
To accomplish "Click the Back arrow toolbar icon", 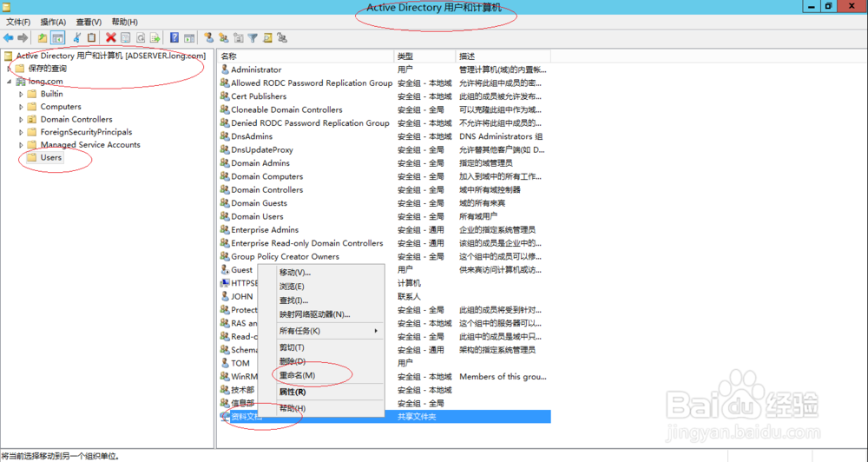I will [x=8, y=37].
